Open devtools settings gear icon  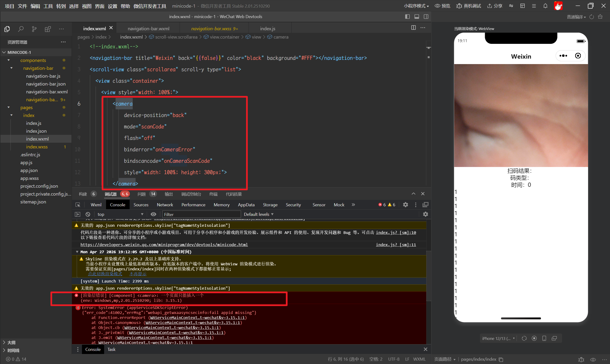406,205
